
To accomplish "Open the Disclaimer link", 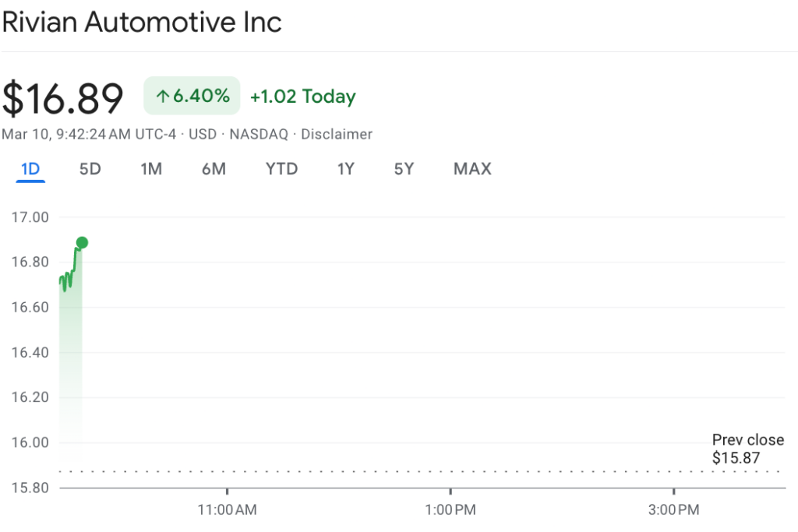I will point(337,134).
